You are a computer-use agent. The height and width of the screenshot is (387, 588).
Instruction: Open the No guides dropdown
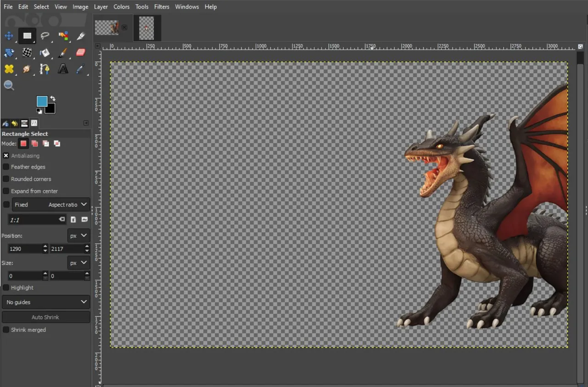point(46,302)
